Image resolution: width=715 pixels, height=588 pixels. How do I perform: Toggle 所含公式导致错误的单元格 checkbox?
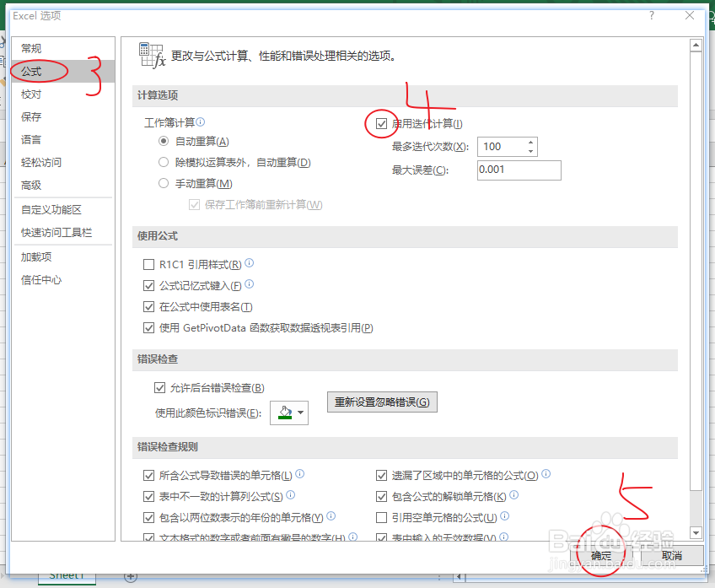[x=148, y=475]
